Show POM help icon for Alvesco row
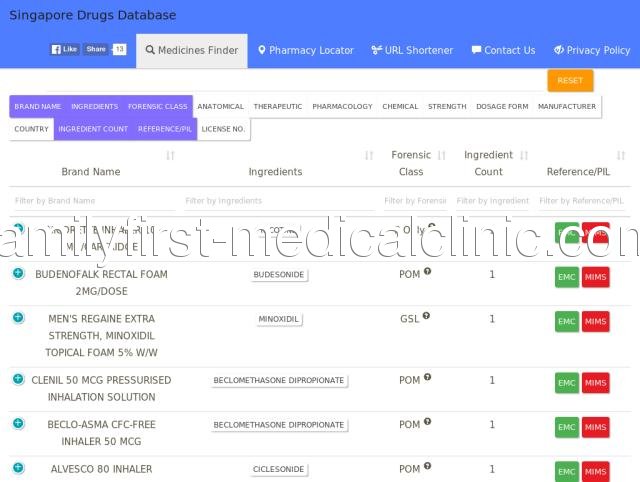This screenshot has height=482, width=640. tap(427, 466)
